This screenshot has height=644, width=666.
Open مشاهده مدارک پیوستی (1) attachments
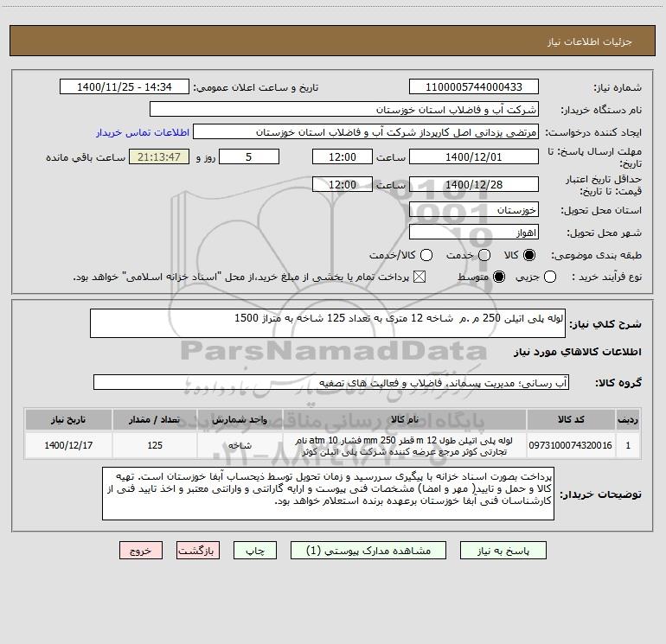(x=368, y=551)
